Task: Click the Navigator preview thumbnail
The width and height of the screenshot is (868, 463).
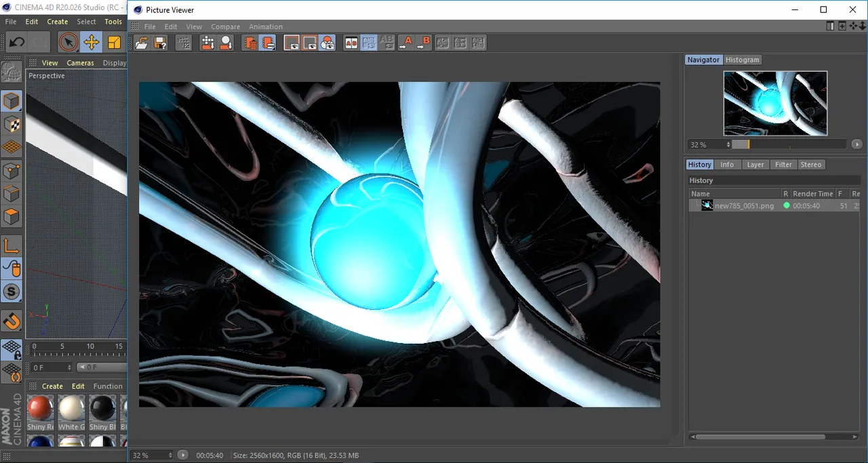Action: pos(775,103)
